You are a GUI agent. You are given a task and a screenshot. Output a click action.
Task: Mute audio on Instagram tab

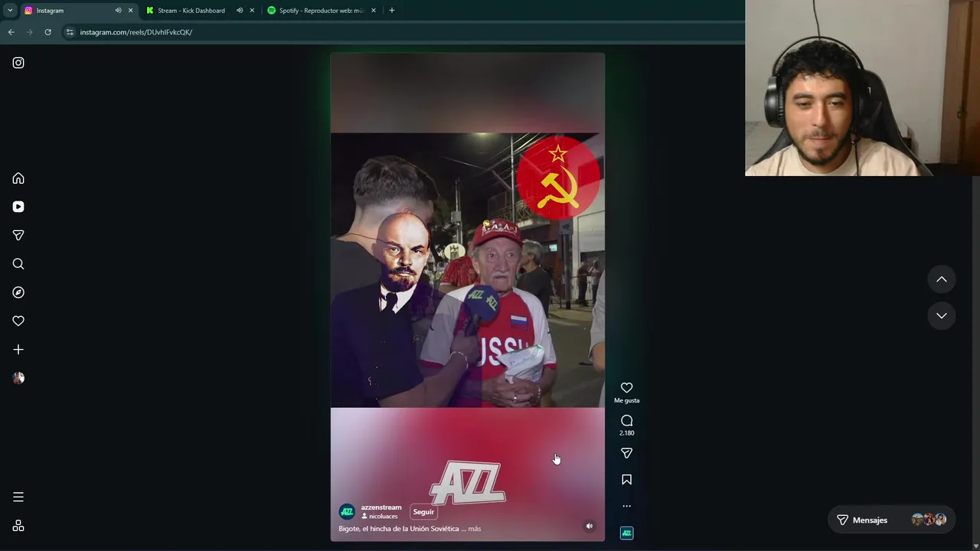(118, 11)
